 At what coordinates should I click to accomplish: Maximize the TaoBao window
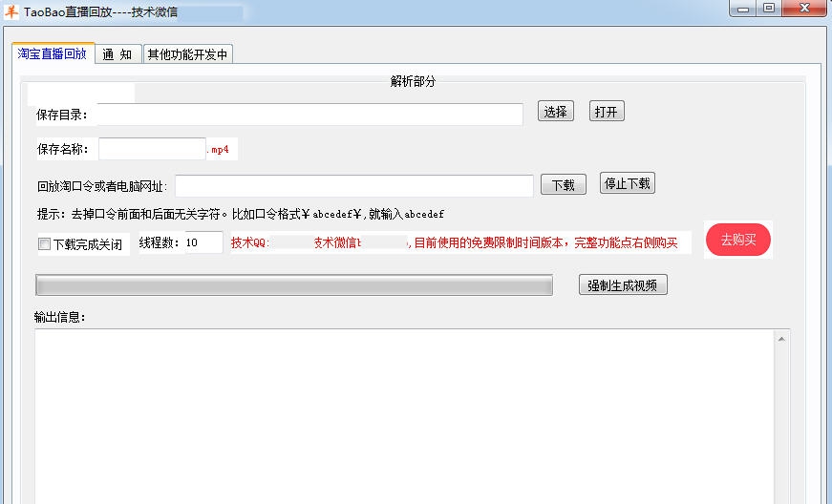coord(768,9)
